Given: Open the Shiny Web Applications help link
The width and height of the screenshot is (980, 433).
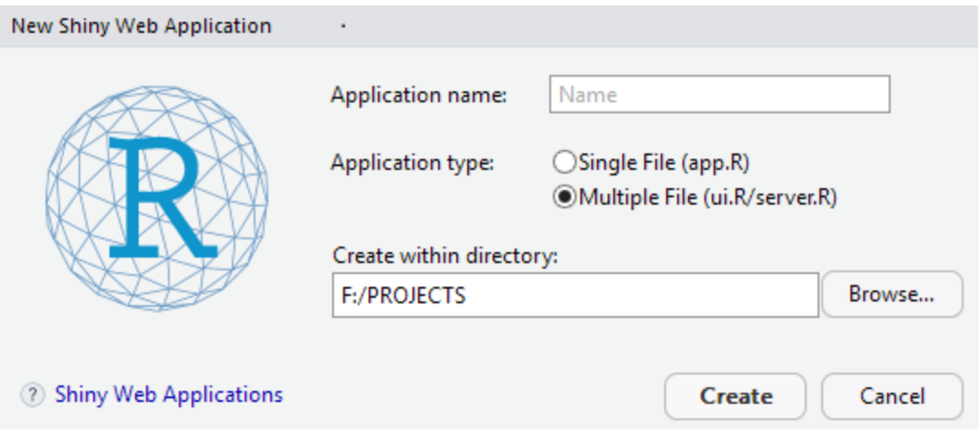Looking at the screenshot, I should coord(169,395).
